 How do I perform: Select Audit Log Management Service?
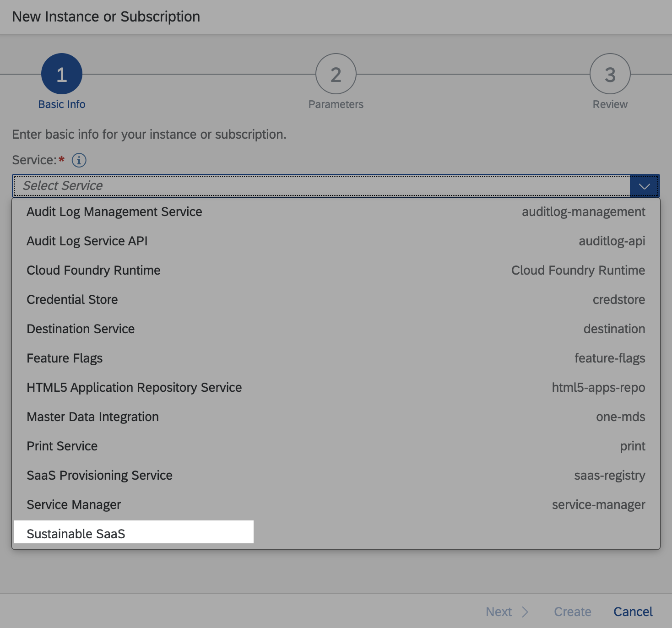[x=336, y=212]
